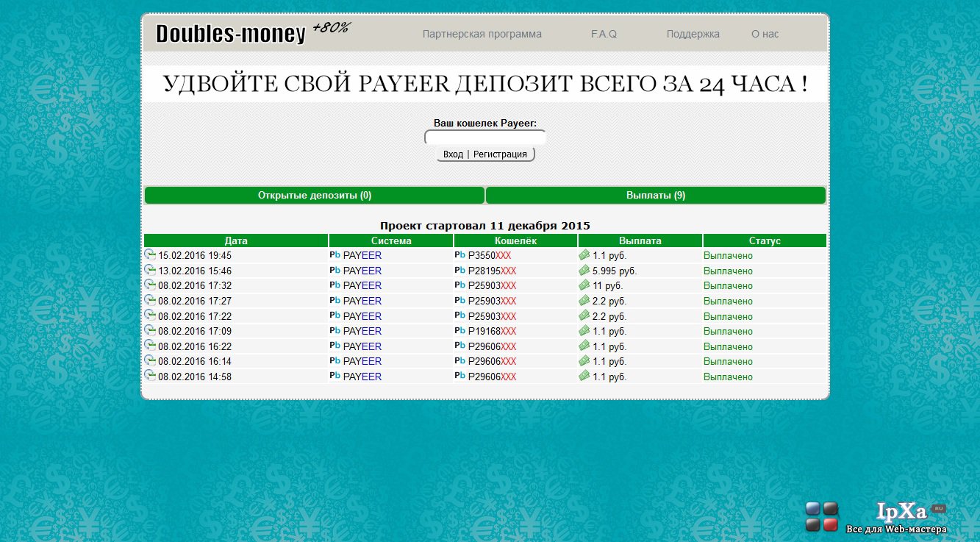Open the Партнерская программа menu item
980x542 pixels.
click(482, 34)
